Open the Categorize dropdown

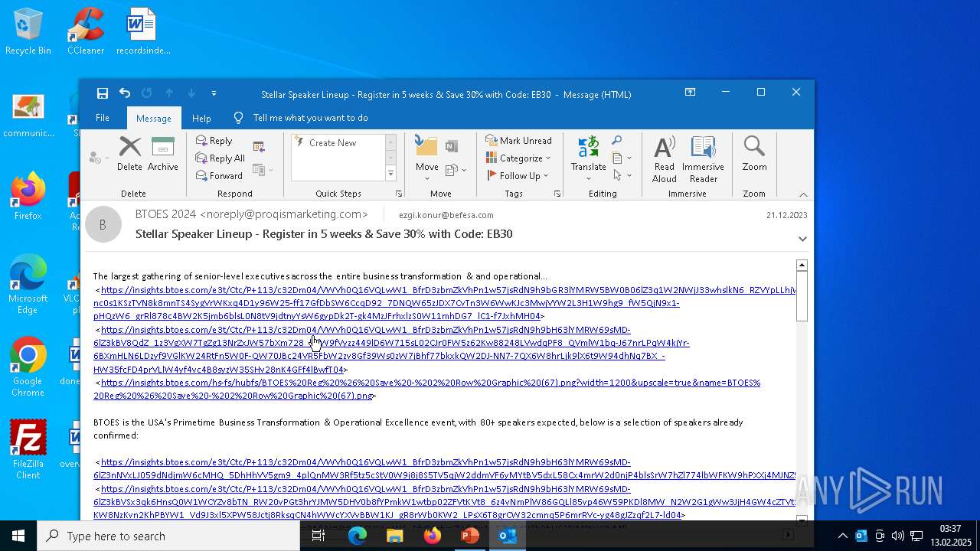(518, 158)
